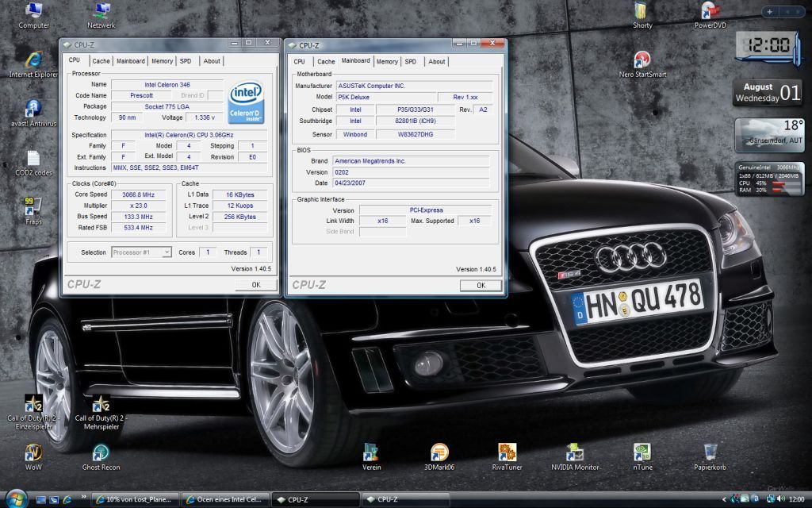
Task: Click the W83627DHG sensor value
Action: [416, 134]
